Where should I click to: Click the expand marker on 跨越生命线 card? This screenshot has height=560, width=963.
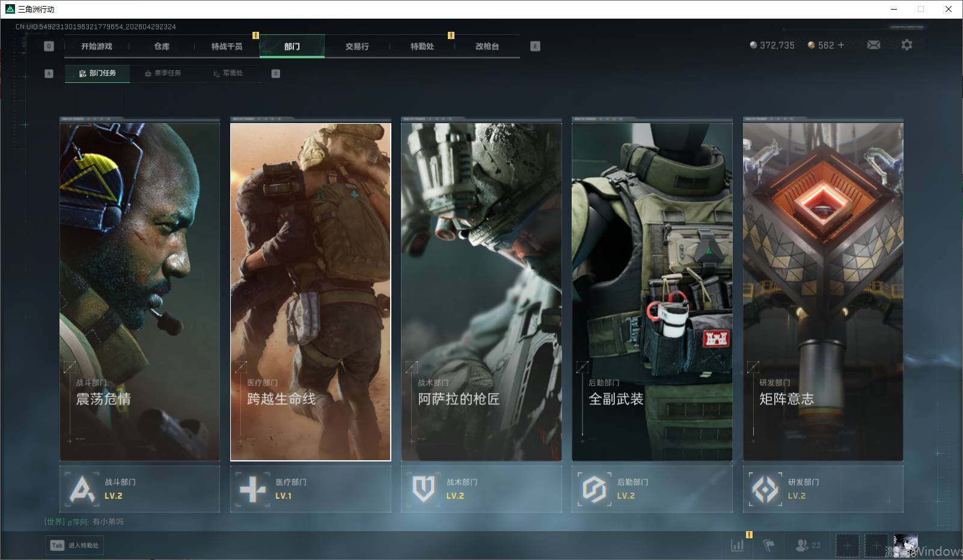240,367
